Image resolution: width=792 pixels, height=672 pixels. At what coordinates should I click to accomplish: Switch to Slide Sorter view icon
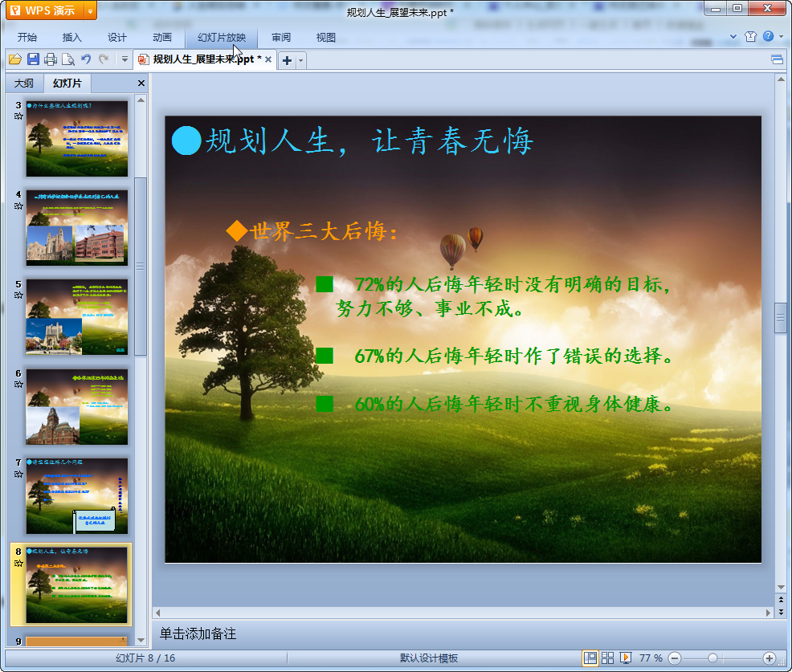[607, 658]
